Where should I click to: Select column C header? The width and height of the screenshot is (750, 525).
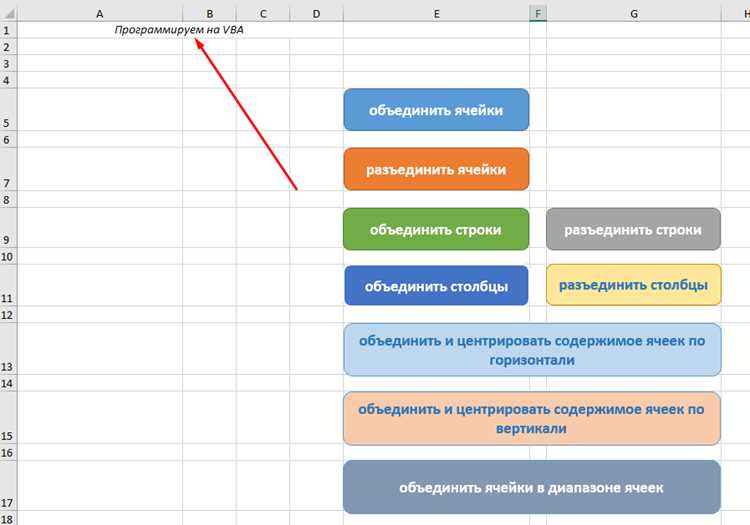[x=263, y=14]
